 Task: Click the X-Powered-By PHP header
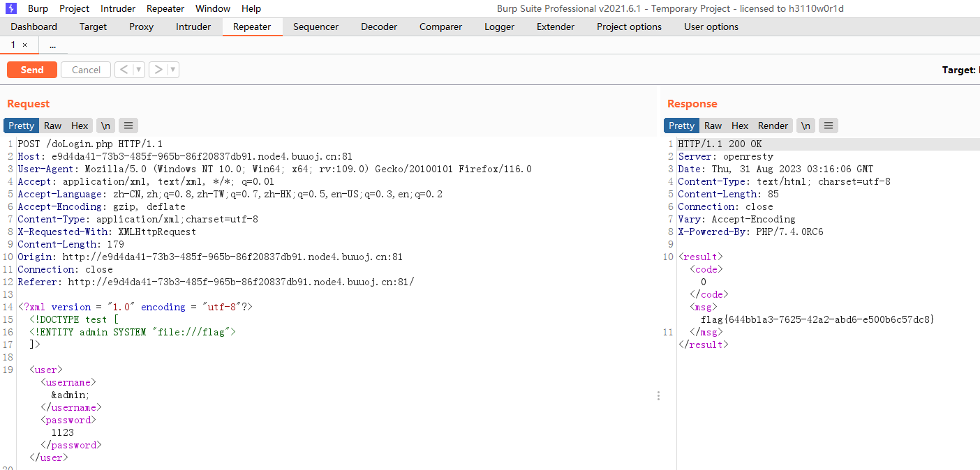tap(750, 232)
